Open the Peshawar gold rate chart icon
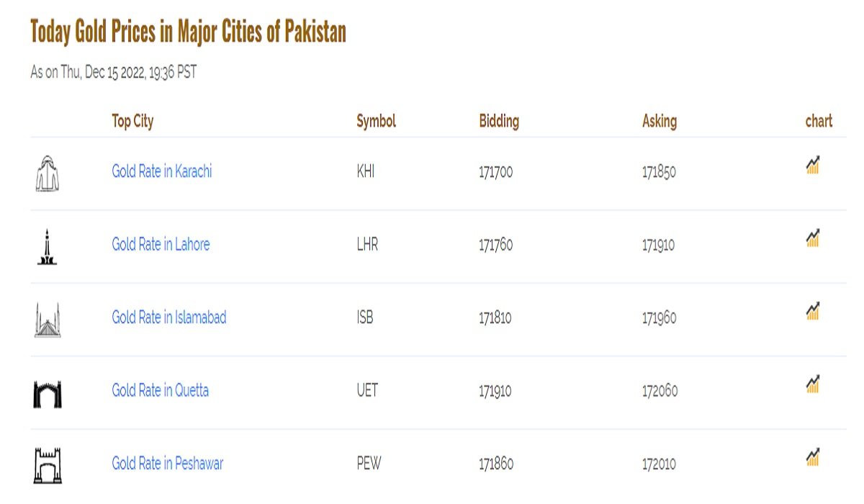 point(813,457)
